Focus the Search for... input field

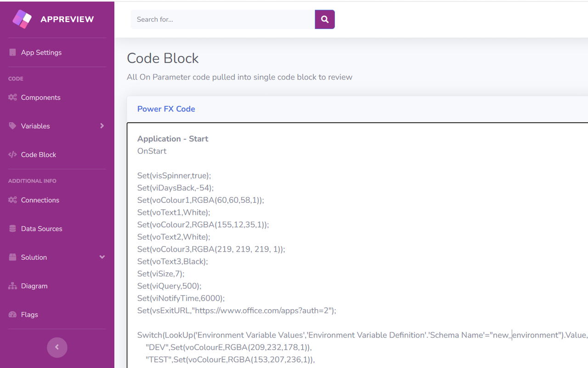pyautogui.click(x=223, y=19)
